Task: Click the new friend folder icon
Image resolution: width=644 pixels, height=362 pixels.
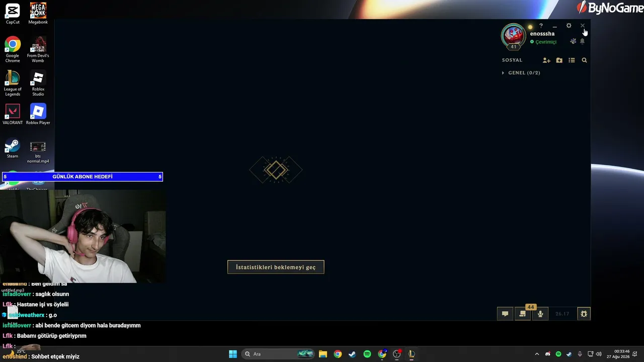Action: tap(559, 60)
